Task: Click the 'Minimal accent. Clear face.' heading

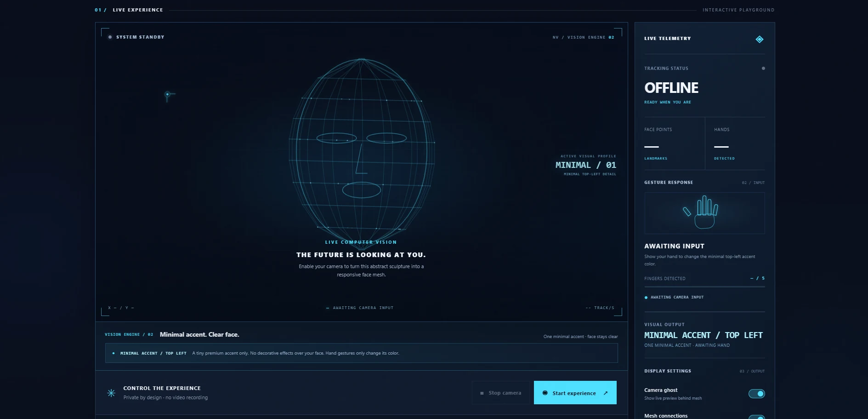Action: point(199,334)
